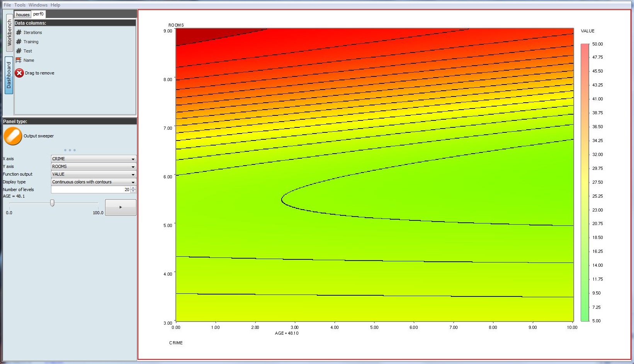The width and height of the screenshot is (634, 364).
Task: Click the Test numeric column icon
Action: (x=18, y=51)
